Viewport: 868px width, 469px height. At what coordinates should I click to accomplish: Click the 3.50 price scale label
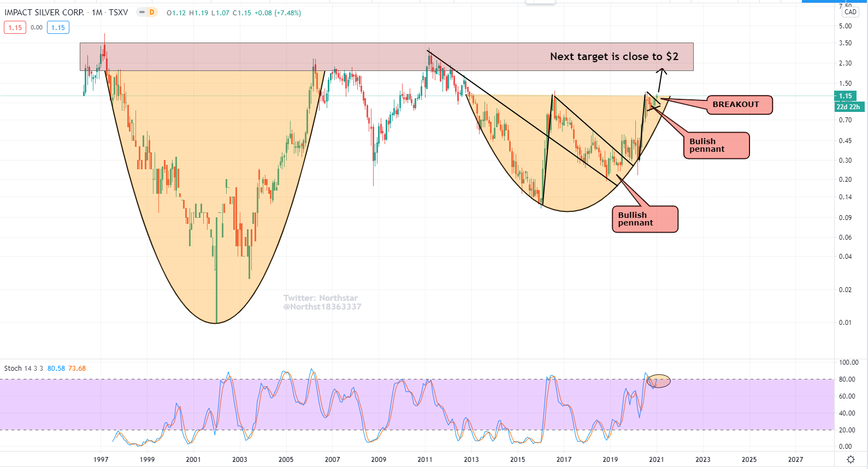tap(846, 43)
